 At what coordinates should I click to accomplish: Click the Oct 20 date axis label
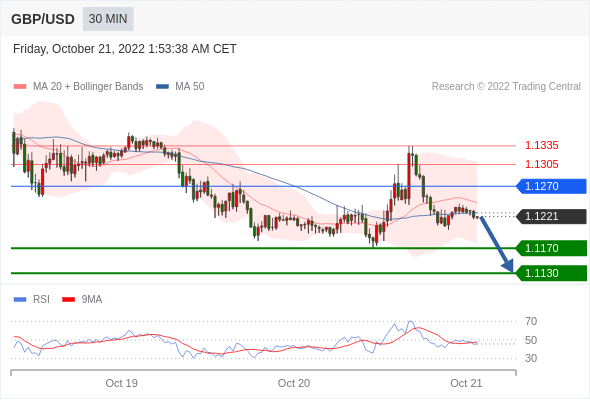[x=294, y=383]
